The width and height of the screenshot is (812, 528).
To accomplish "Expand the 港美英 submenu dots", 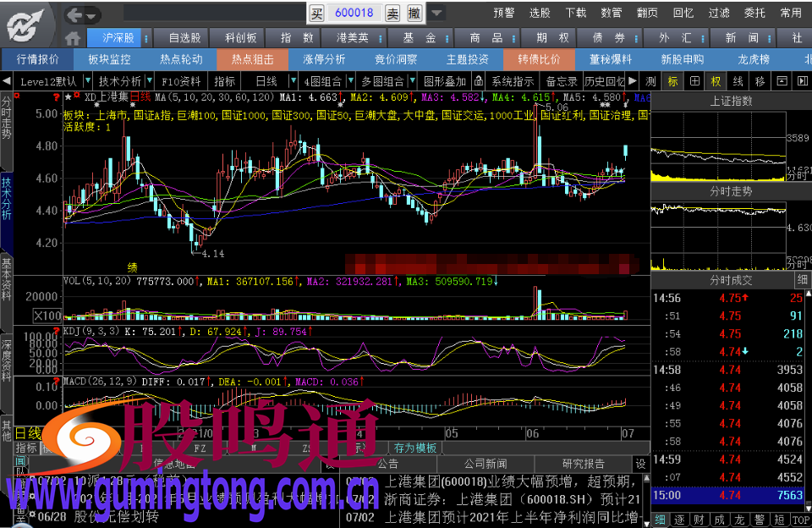I will [x=381, y=38].
